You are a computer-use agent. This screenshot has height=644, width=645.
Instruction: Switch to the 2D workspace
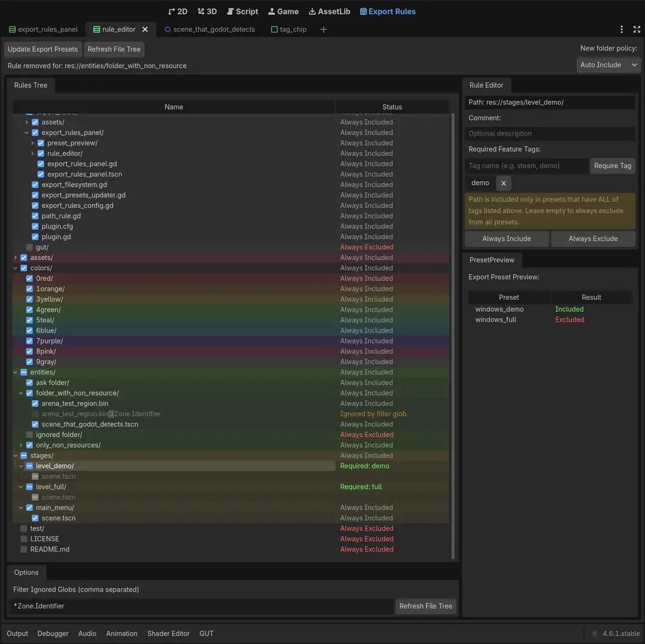[x=177, y=11]
